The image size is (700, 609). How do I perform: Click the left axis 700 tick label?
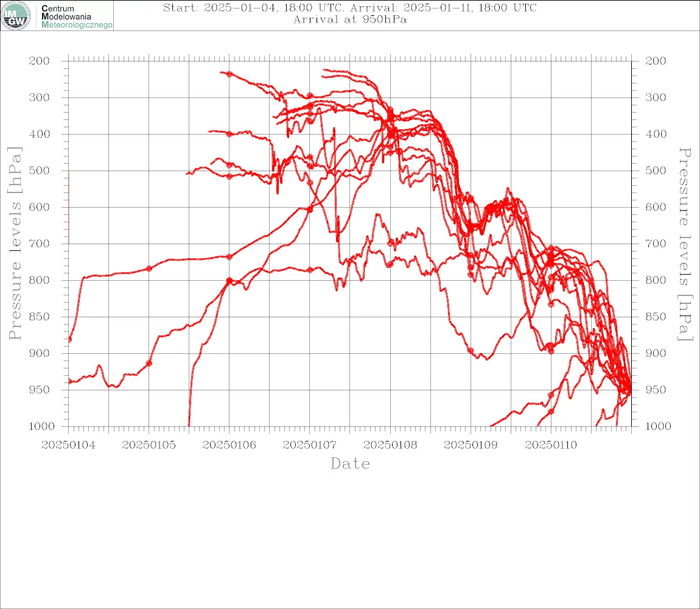(x=40, y=244)
